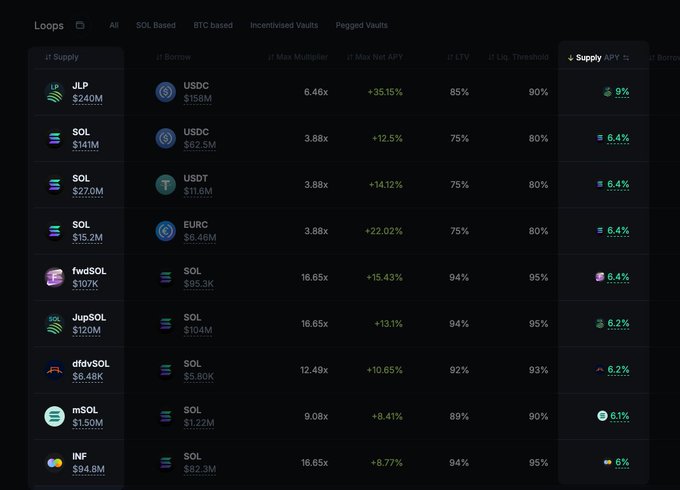The image size is (680, 490).
Task: Open the Pegged Vaults tab
Action: point(362,25)
